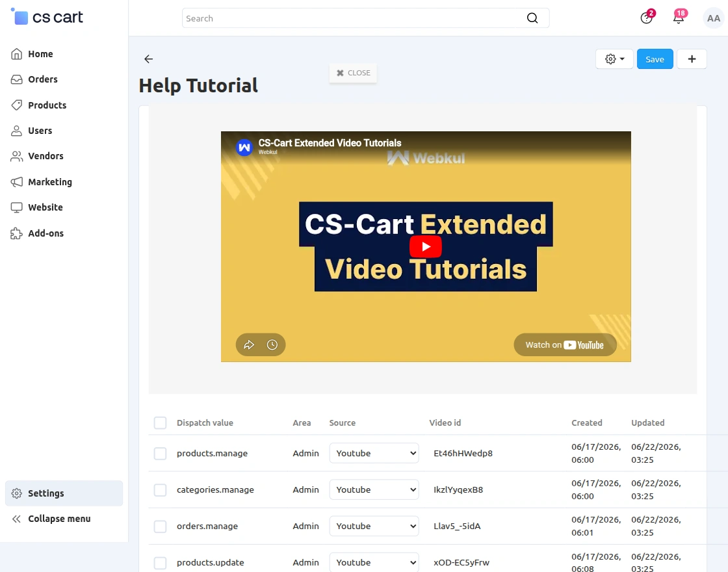
Task: Add a new tutorial with plus button
Action: [x=692, y=59]
